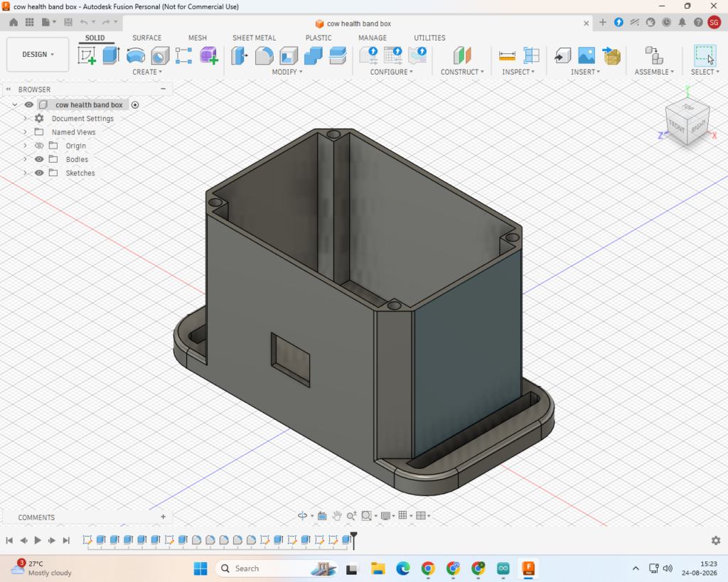Select the Shell tool
The image size is (728, 582).
[289, 55]
